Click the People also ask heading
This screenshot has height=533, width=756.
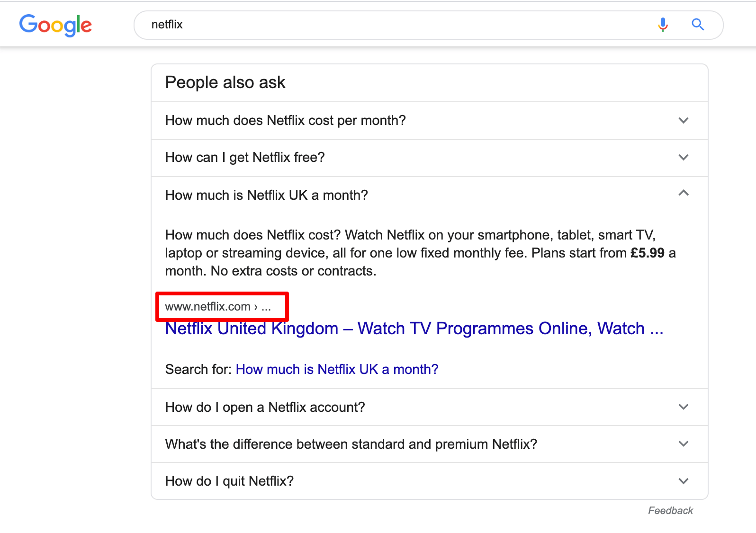coord(225,83)
